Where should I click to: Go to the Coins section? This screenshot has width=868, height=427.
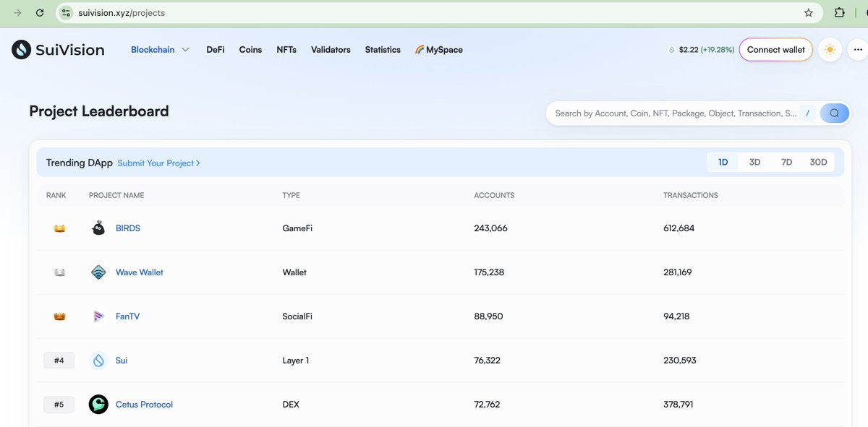250,49
